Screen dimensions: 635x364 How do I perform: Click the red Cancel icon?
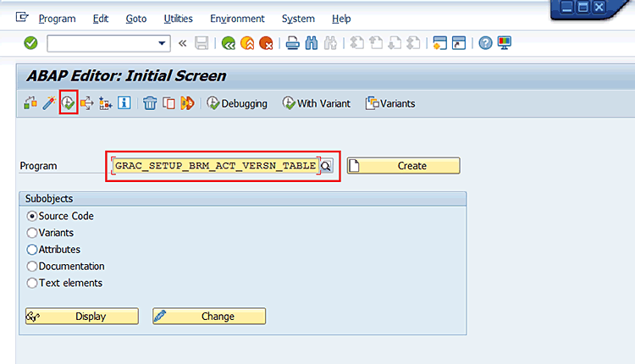coord(266,43)
